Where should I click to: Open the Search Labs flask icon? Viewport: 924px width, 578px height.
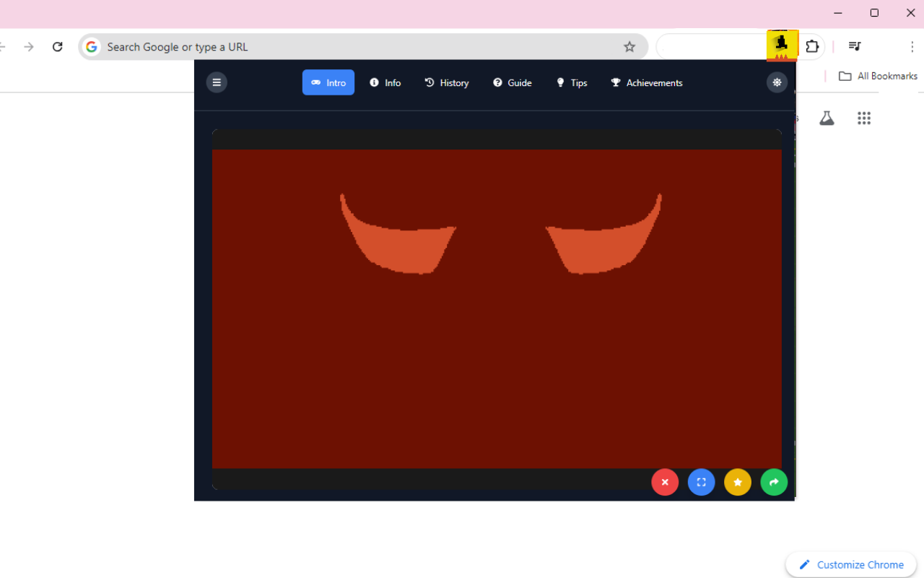pyautogui.click(x=827, y=118)
